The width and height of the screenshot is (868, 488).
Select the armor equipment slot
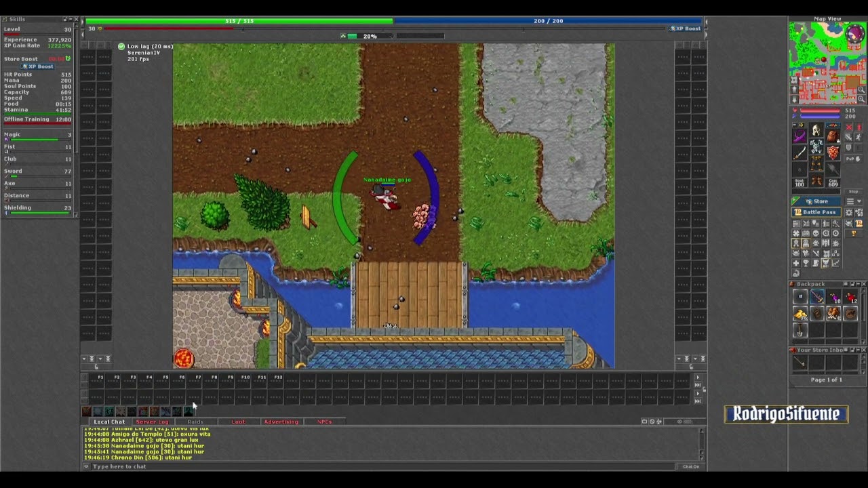tap(816, 146)
